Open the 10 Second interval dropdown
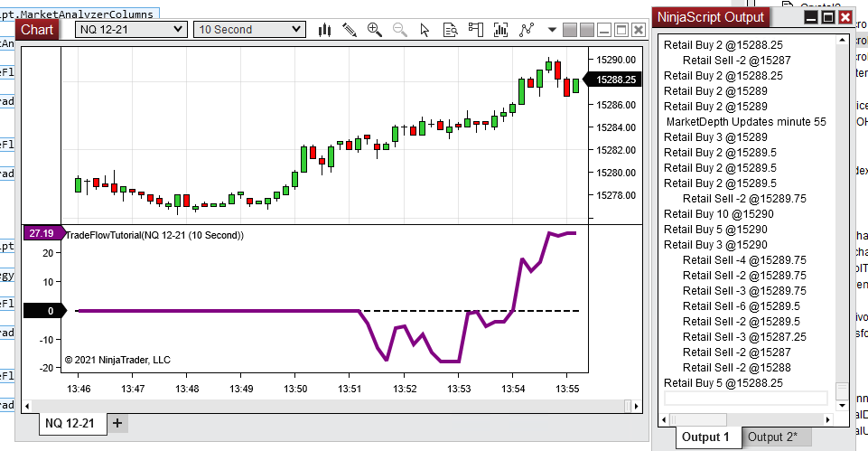 pos(249,29)
